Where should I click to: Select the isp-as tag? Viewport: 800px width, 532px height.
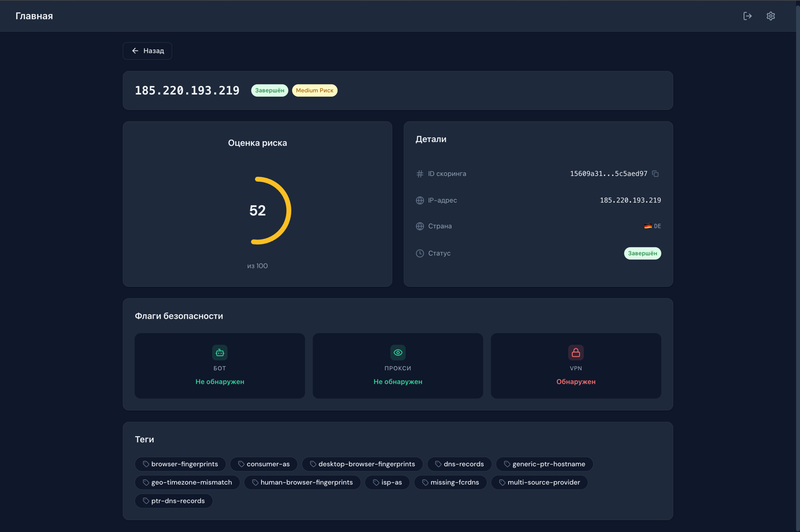pyautogui.click(x=387, y=483)
